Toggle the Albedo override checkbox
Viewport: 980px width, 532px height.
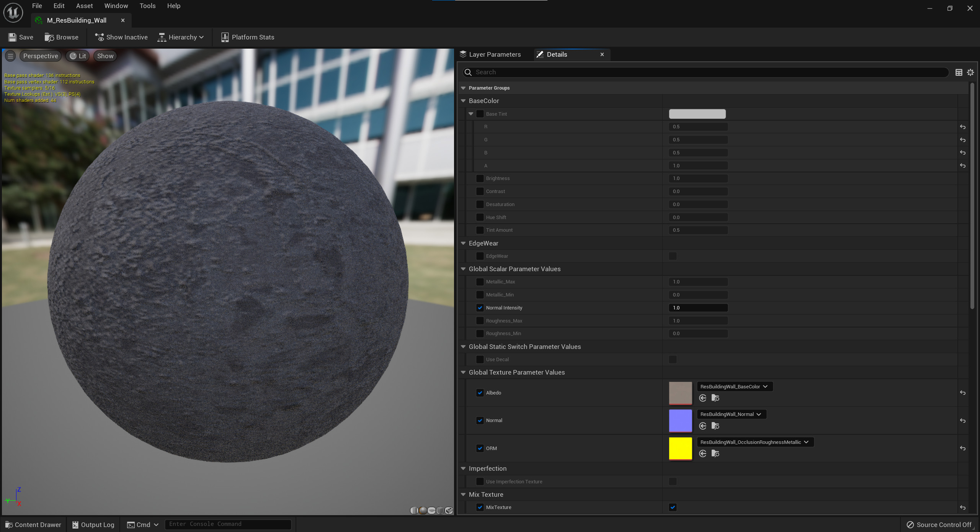(480, 393)
